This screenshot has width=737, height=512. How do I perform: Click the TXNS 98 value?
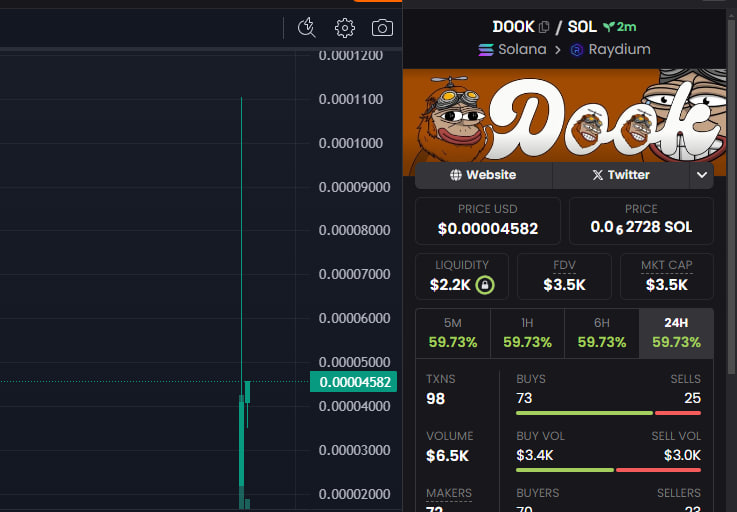pos(435,399)
